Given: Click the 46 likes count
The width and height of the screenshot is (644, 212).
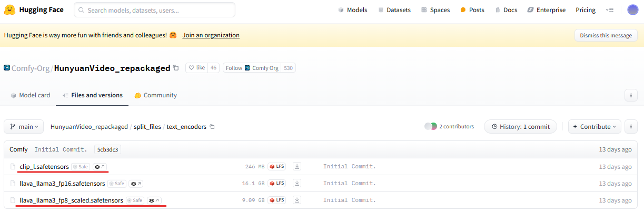Looking at the screenshot, I should coord(214,68).
